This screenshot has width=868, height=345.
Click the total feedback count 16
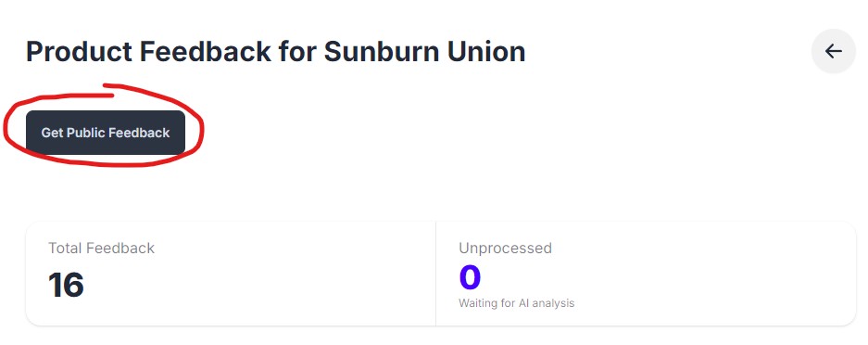click(66, 286)
